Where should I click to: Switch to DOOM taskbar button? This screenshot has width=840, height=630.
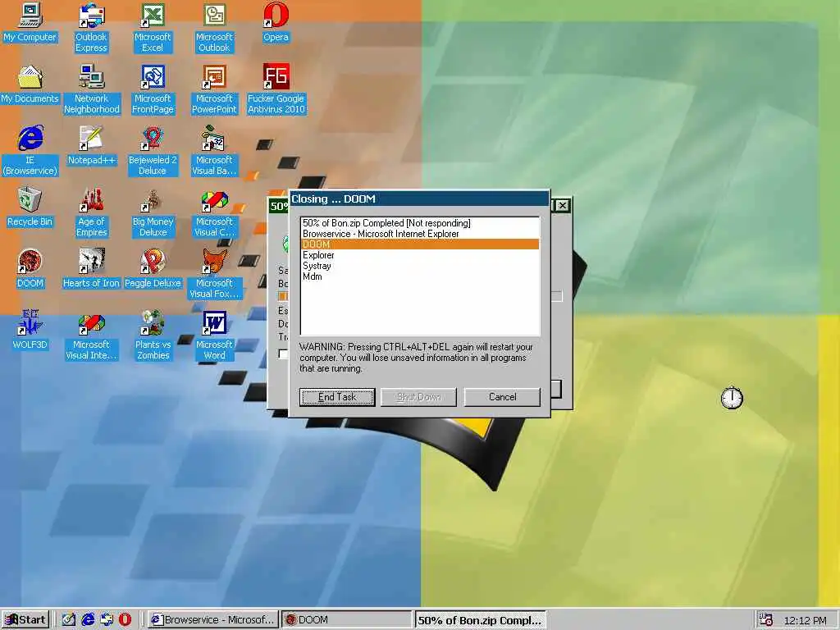pyautogui.click(x=347, y=620)
